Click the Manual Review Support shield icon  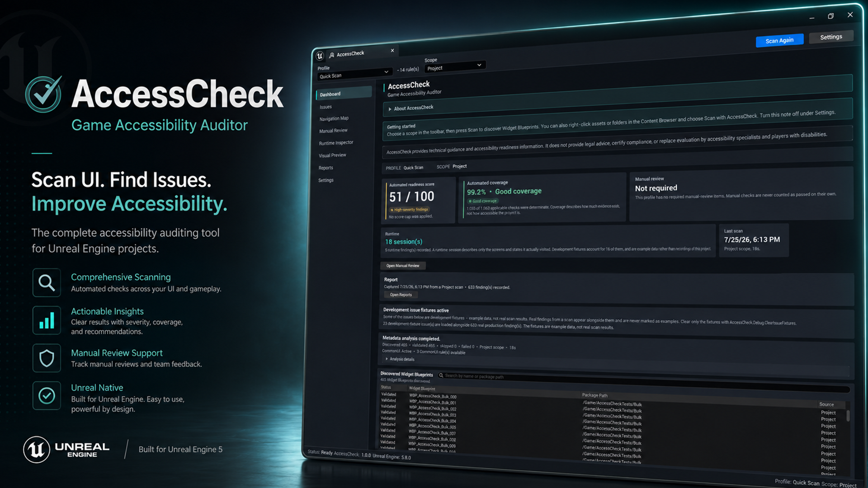(47, 358)
